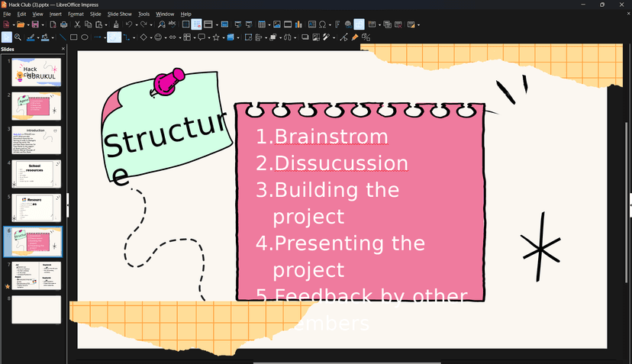Toggle Snap to Grid button
The width and height of the screenshot is (632, 364).
pyautogui.click(x=196, y=24)
